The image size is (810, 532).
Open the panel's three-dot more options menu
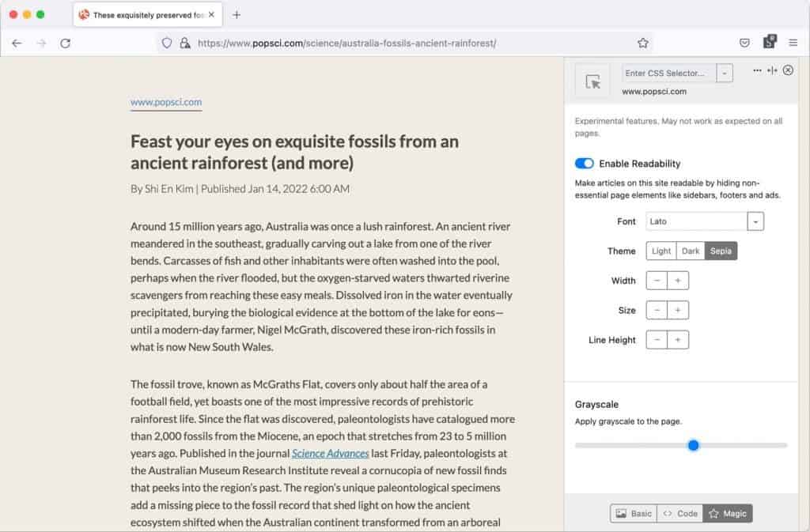click(757, 70)
